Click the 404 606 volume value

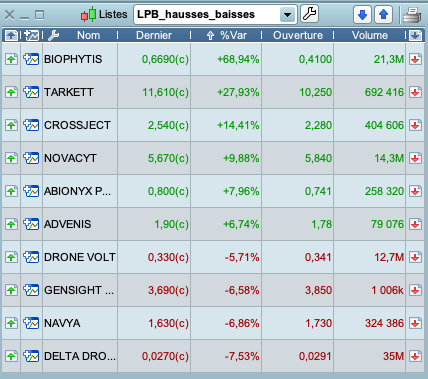click(384, 125)
